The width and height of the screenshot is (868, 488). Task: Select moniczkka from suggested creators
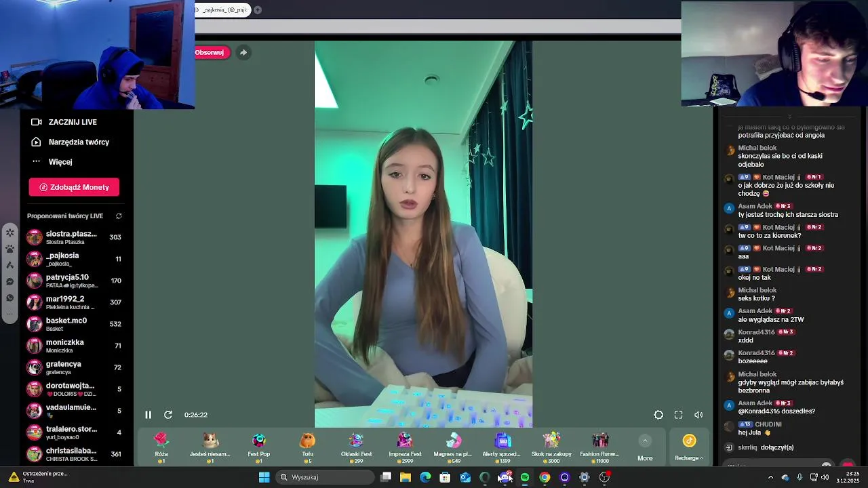(74, 346)
